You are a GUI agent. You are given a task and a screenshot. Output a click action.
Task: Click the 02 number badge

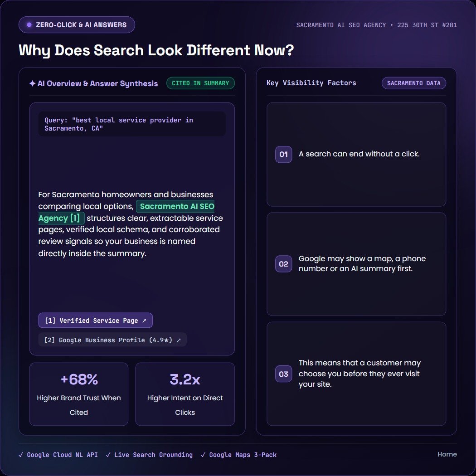(x=283, y=264)
